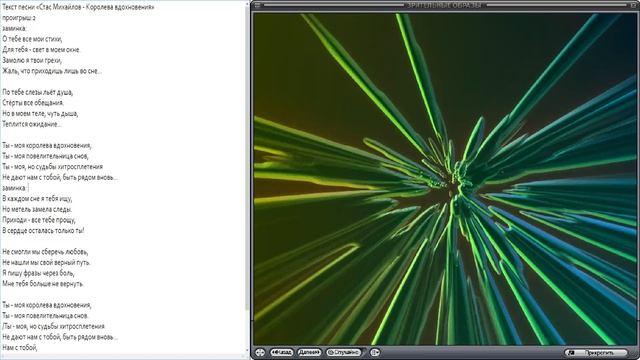Click the line "проигрыш 2"

click(19, 18)
